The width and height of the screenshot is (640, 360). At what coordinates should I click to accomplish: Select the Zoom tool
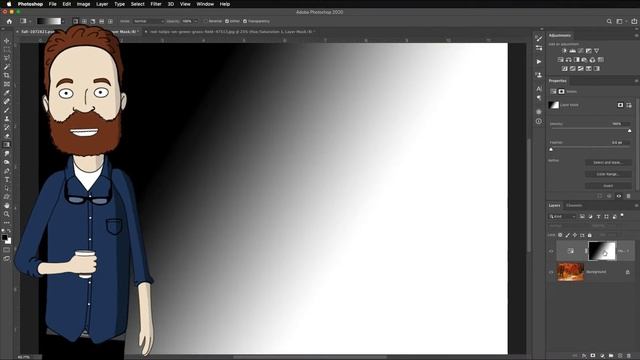click(x=7, y=214)
